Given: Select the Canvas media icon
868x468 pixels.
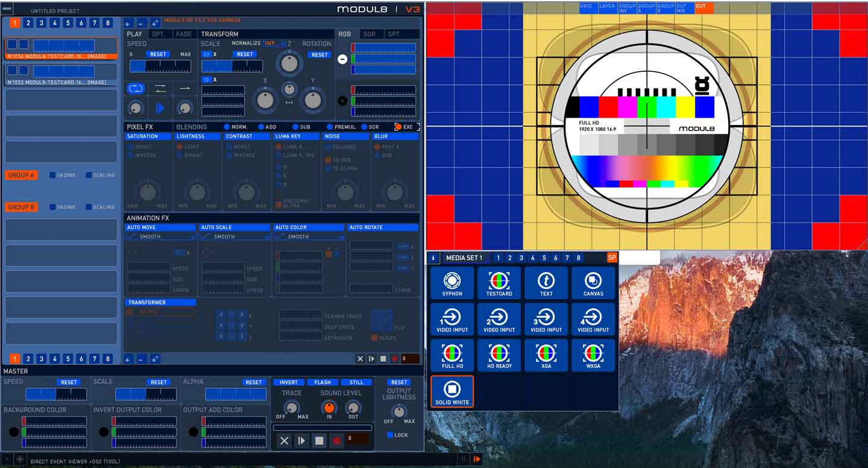Looking at the screenshot, I should (593, 283).
